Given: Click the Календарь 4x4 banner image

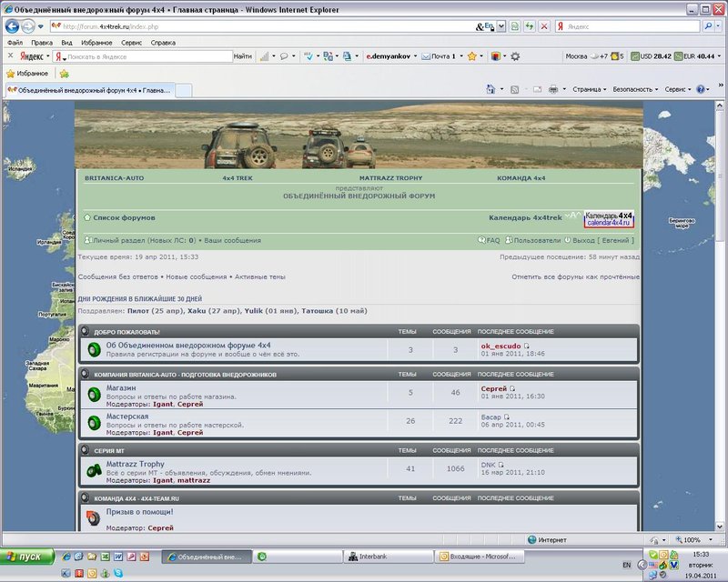Looking at the screenshot, I should (609, 218).
